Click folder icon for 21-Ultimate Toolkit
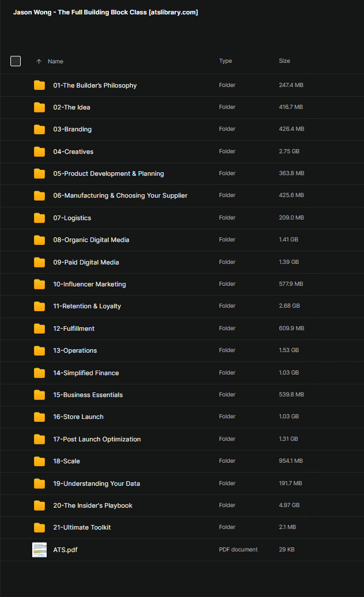Image resolution: width=364 pixels, height=597 pixels. pos(40,528)
